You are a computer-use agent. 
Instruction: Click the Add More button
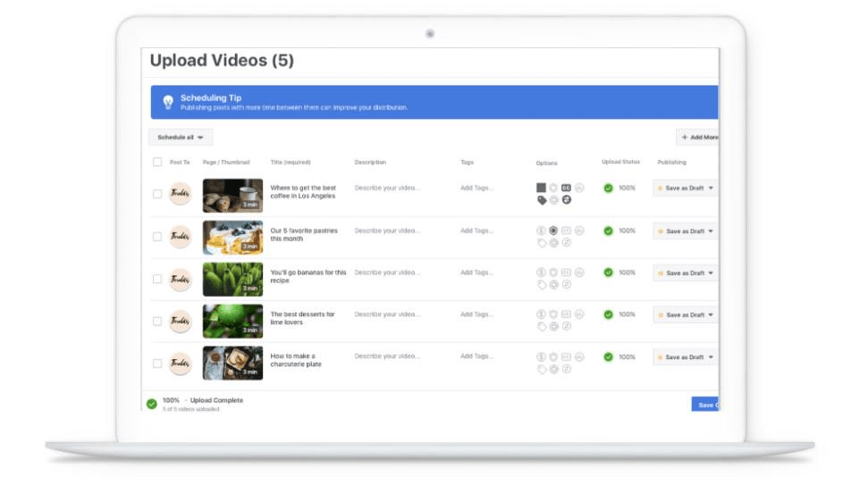(x=698, y=138)
